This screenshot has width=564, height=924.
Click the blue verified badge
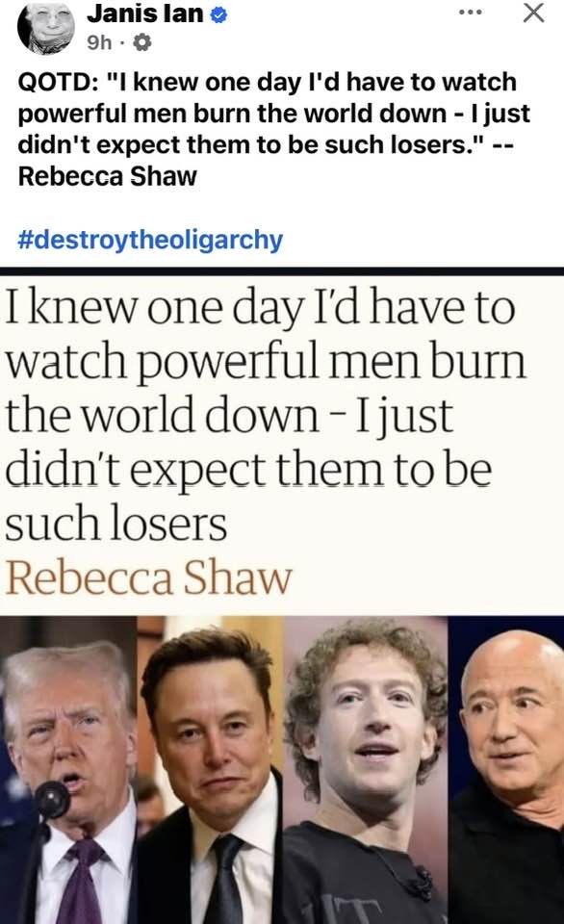coord(218,16)
